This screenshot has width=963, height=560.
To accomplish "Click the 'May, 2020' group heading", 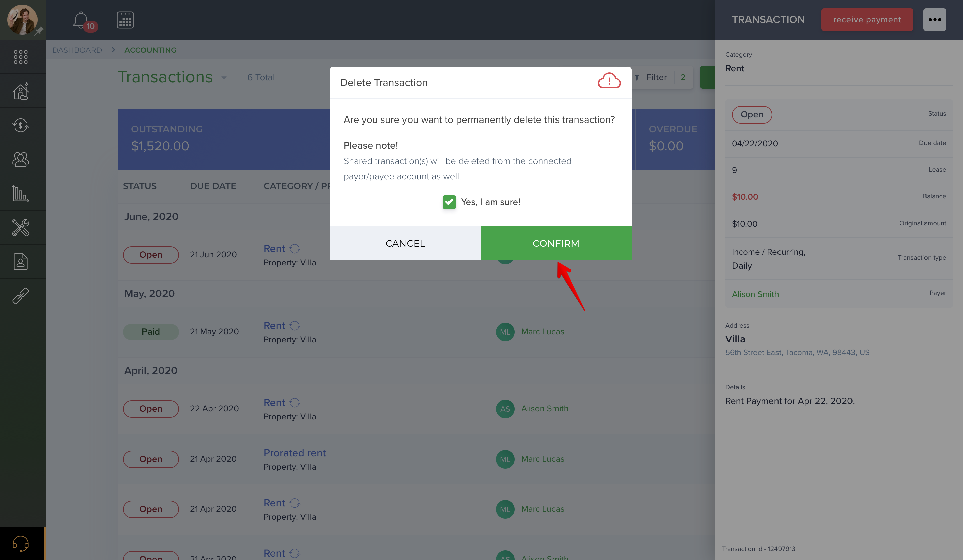I will [x=149, y=293].
